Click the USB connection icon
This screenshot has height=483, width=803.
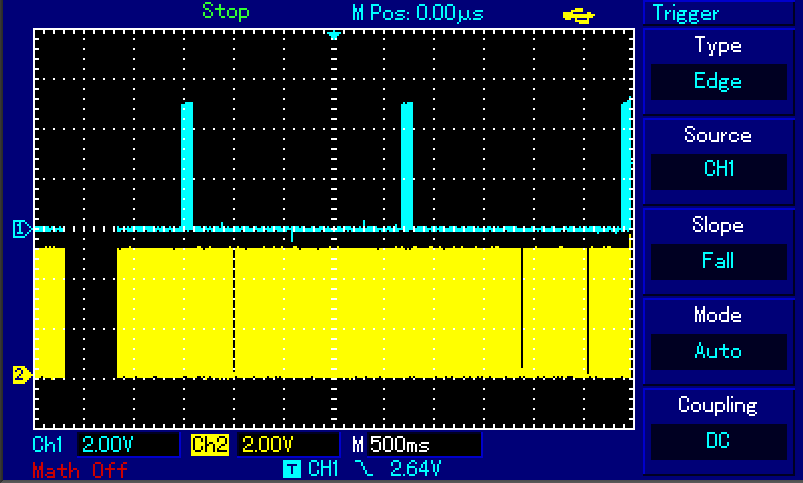click(x=579, y=16)
